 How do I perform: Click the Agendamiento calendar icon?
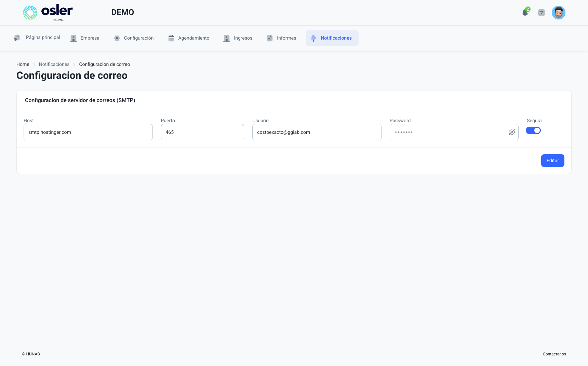(171, 38)
